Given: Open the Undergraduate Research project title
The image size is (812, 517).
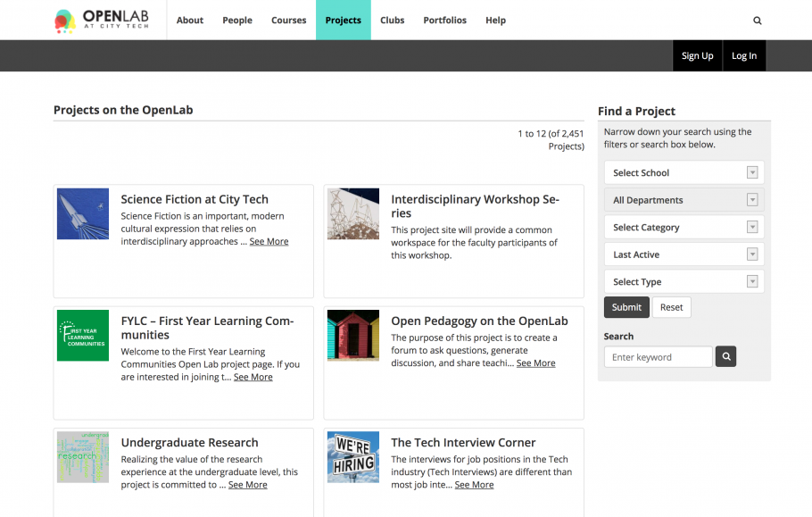Looking at the screenshot, I should pyautogui.click(x=189, y=443).
